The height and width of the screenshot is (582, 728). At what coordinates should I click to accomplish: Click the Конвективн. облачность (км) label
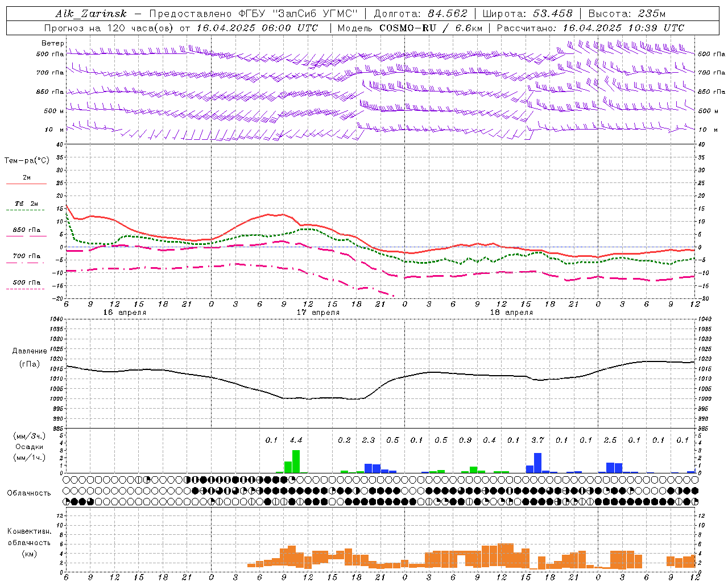pos(29,542)
